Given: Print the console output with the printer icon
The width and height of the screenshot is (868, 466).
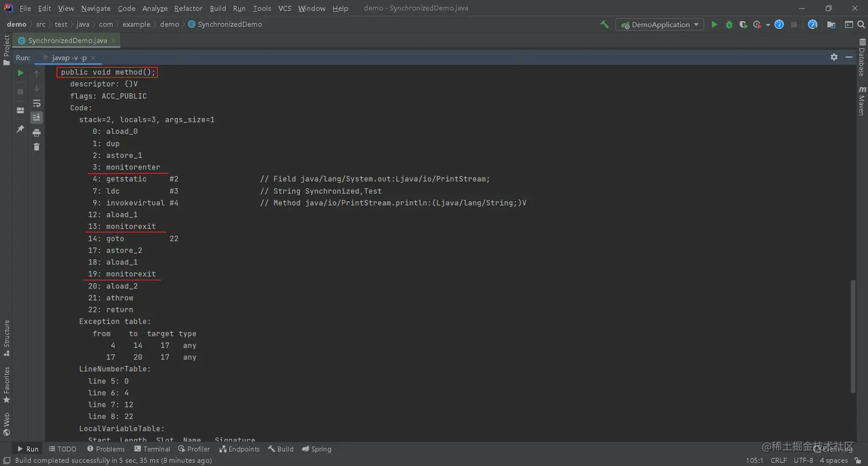Looking at the screenshot, I should pos(37,133).
